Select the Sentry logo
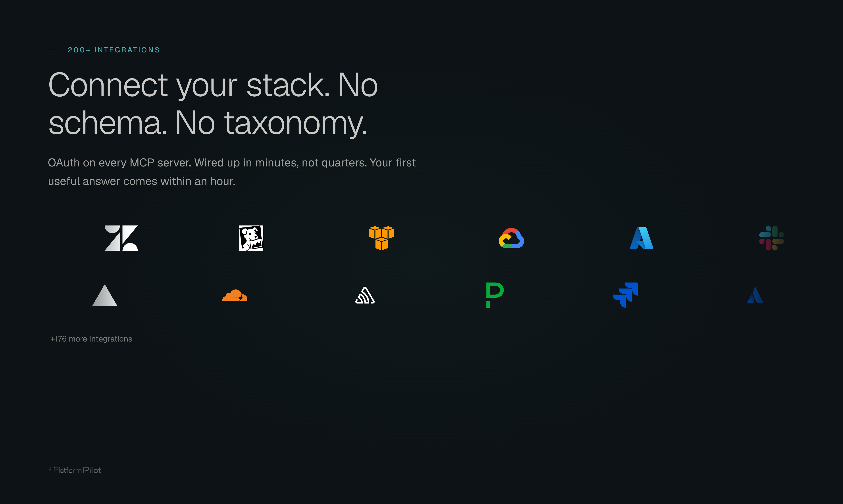Image resolution: width=843 pixels, height=504 pixels. tap(365, 295)
